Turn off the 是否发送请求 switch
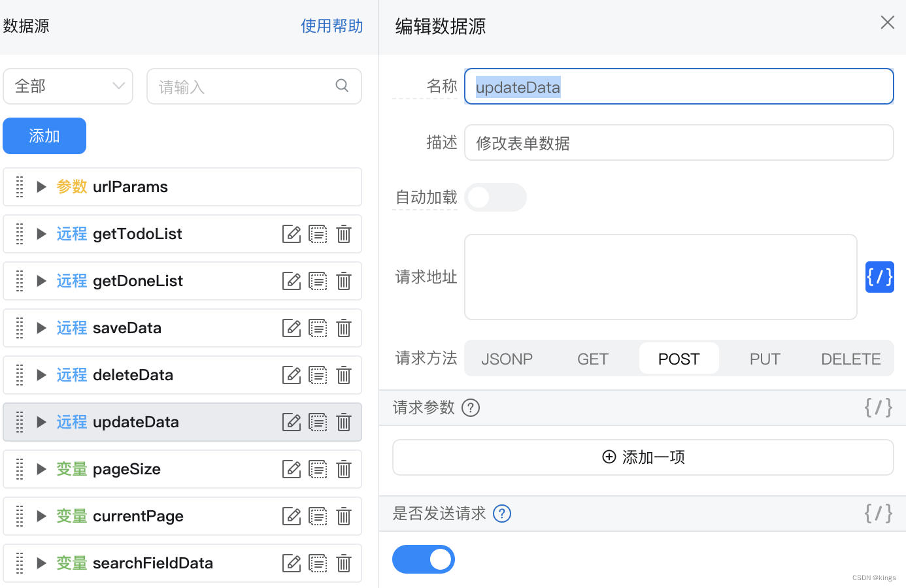The image size is (906, 588). click(x=424, y=559)
